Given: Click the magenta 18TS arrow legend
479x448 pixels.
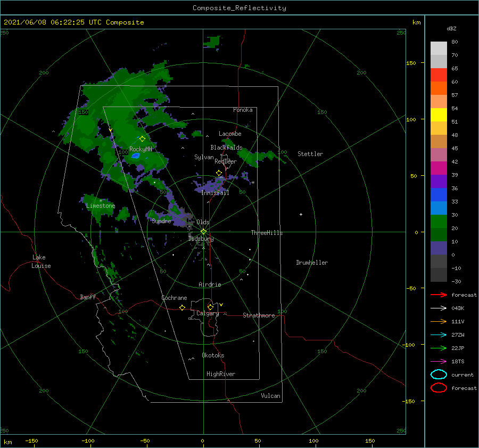Looking at the screenshot, I should (x=439, y=362).
